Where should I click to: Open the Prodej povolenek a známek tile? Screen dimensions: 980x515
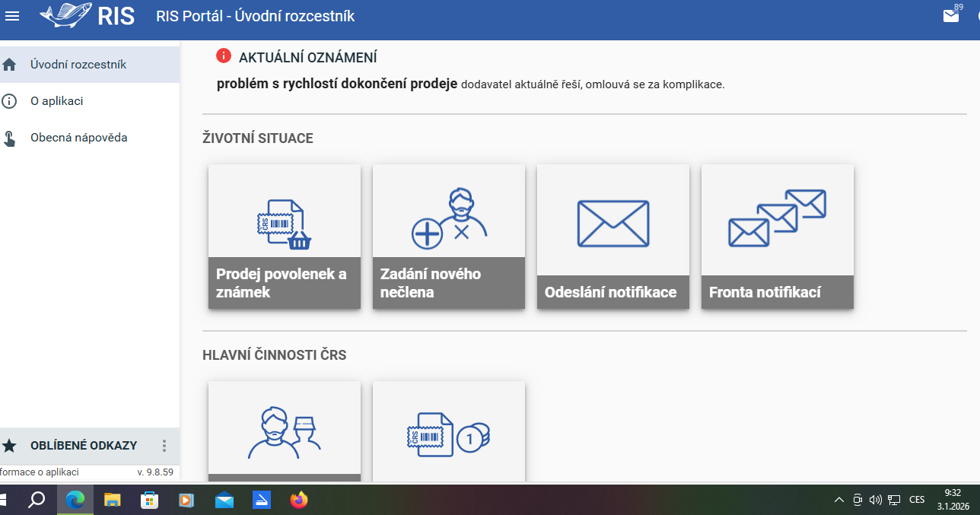click(x=285, y=237)
